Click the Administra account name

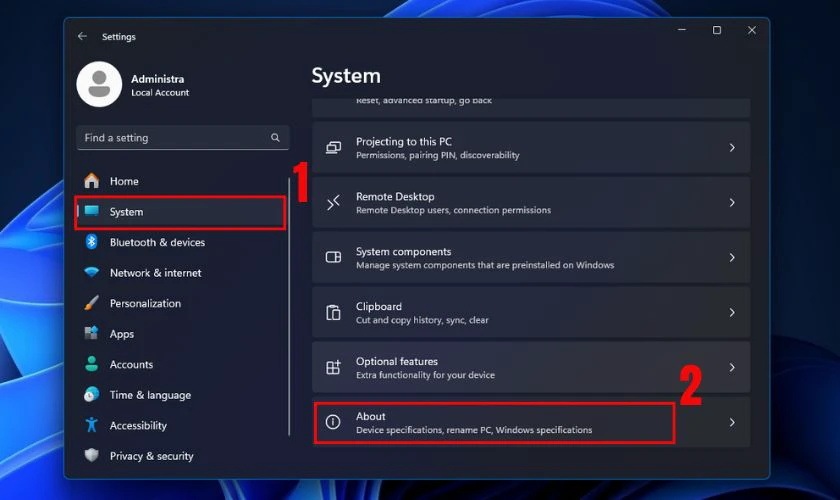[x=158, y=79]
